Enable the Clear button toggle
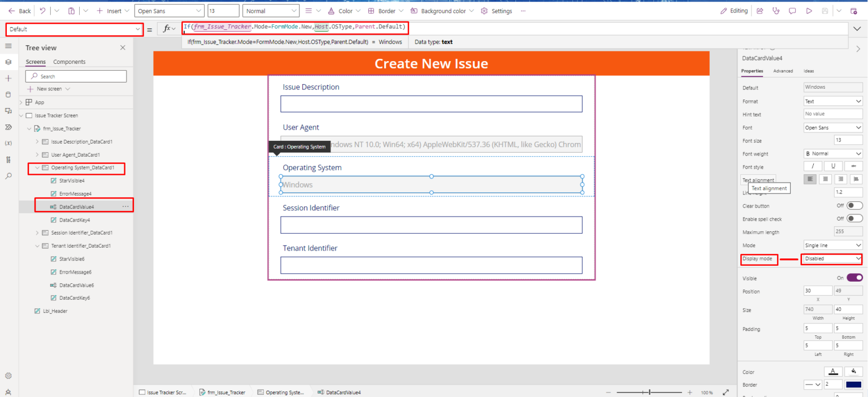Screen dimensions: 868x397 [853, 205]
